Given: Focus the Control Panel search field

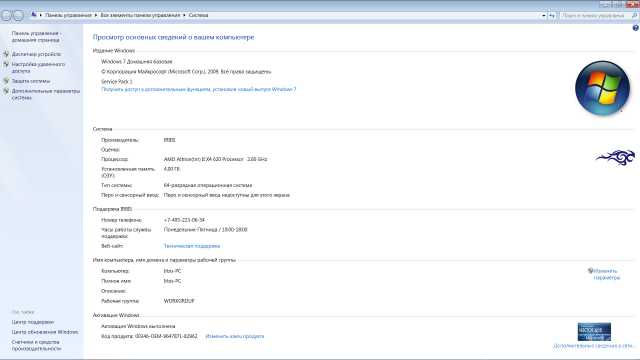Looking at the screenshot, I should [x=595, y=16].
